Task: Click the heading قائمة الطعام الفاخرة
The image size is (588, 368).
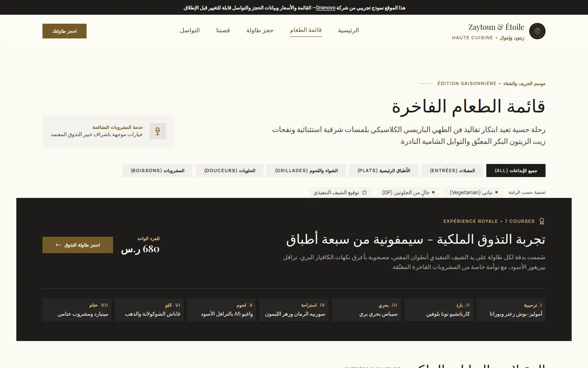Action: [x=468, y=107]
